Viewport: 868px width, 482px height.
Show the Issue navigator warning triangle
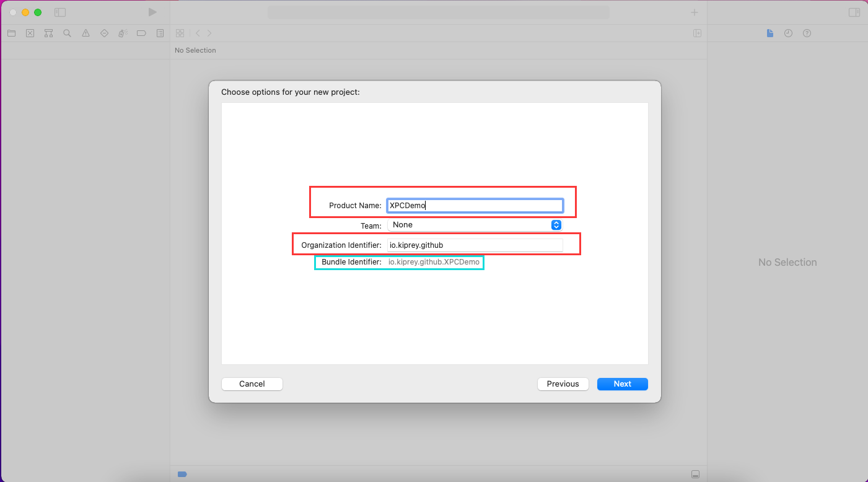click(85, 33)
